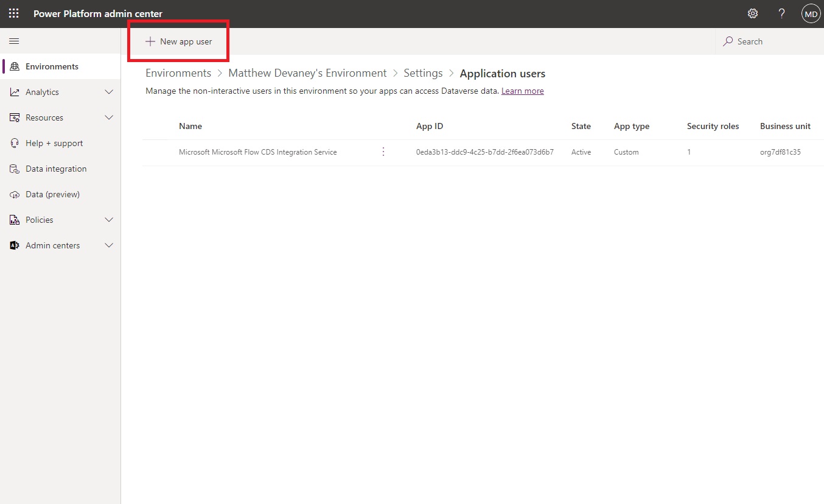Select Data (preview) in the sidebar
824x504 pixels.
click(52, 194)
